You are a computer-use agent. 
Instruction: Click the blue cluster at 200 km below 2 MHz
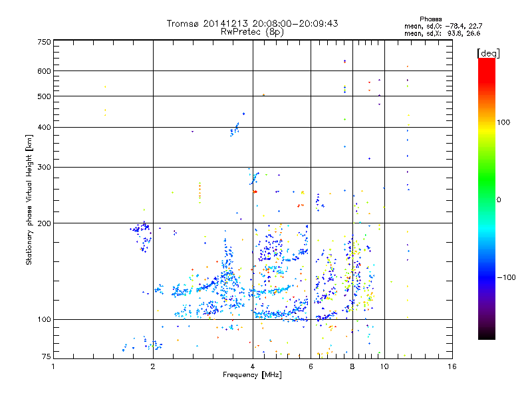tap(140, 227)
